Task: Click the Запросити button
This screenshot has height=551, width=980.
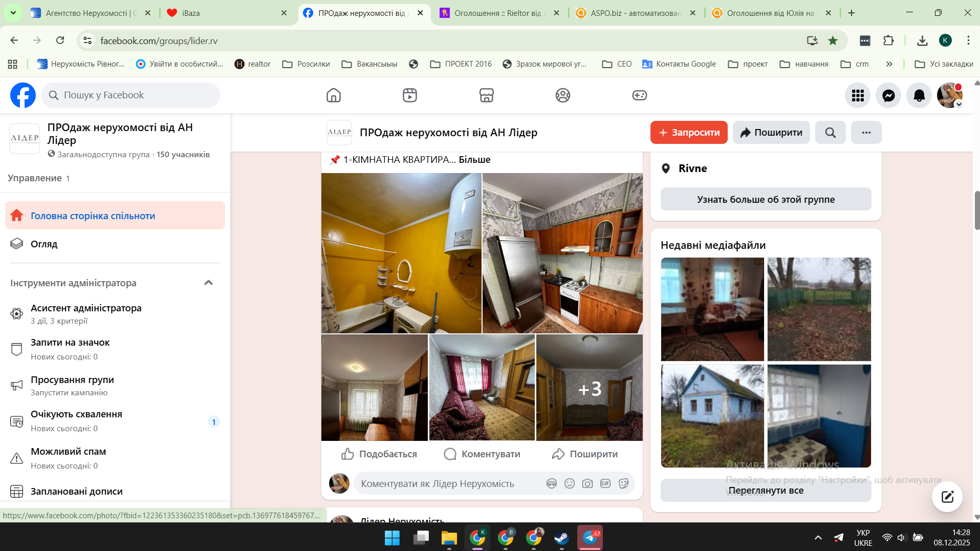Action: pos(688,133)
